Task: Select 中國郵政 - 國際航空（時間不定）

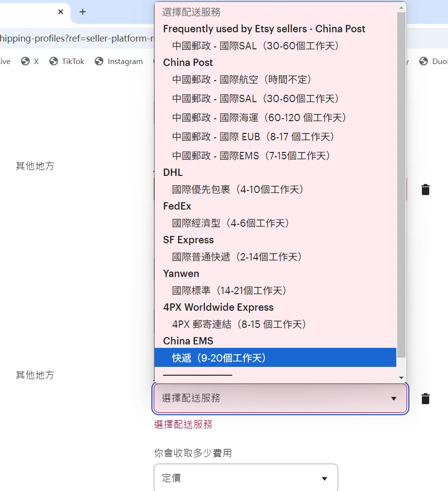Action: [x=275, y=80]
